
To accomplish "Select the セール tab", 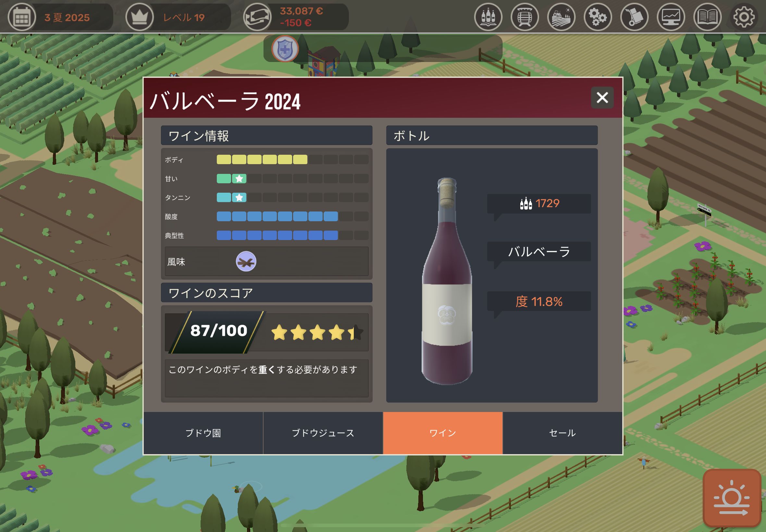I will click(x=562, y=433).
